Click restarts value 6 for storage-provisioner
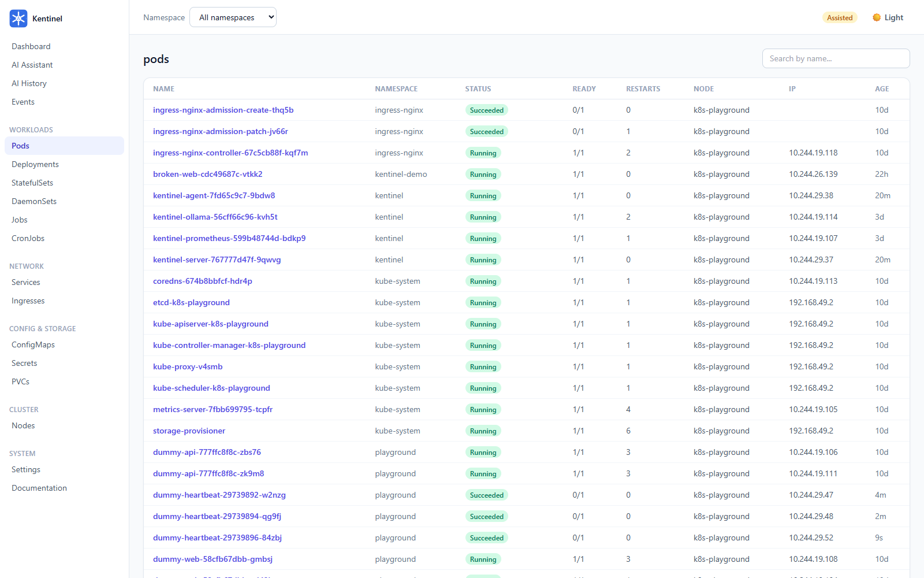 click(x=628, y=431)
